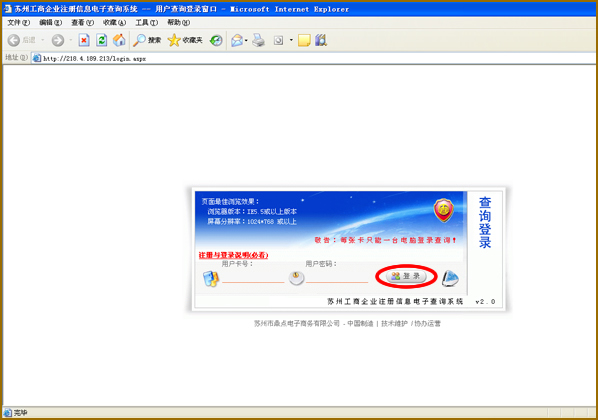Click the Back navigation arrow

click(x=14, y=40)
